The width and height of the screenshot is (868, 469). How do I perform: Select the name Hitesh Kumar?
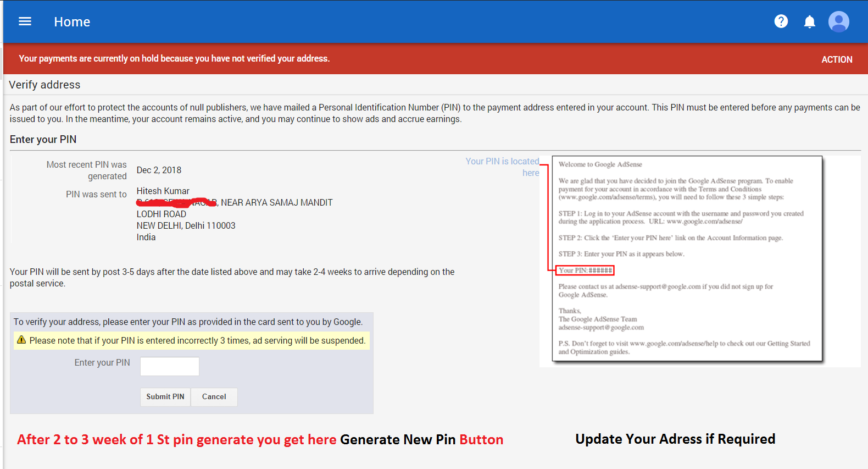[x=163, y=191]
